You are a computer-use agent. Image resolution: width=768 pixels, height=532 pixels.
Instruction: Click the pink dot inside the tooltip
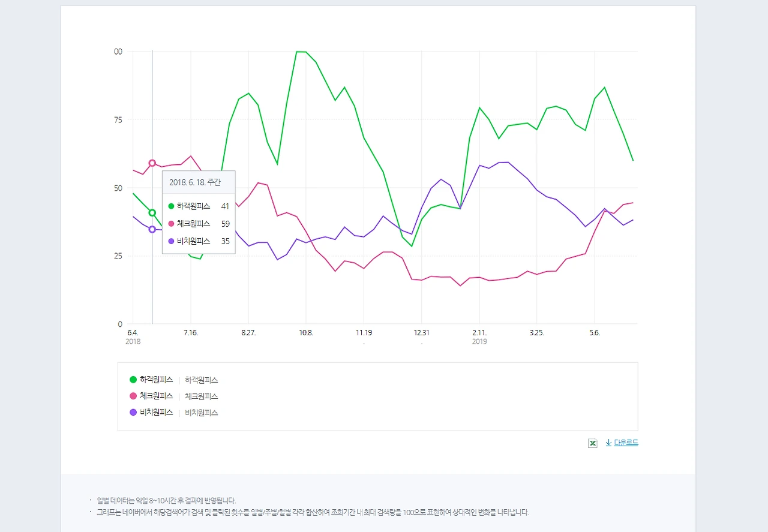click(x=172, y=223)
